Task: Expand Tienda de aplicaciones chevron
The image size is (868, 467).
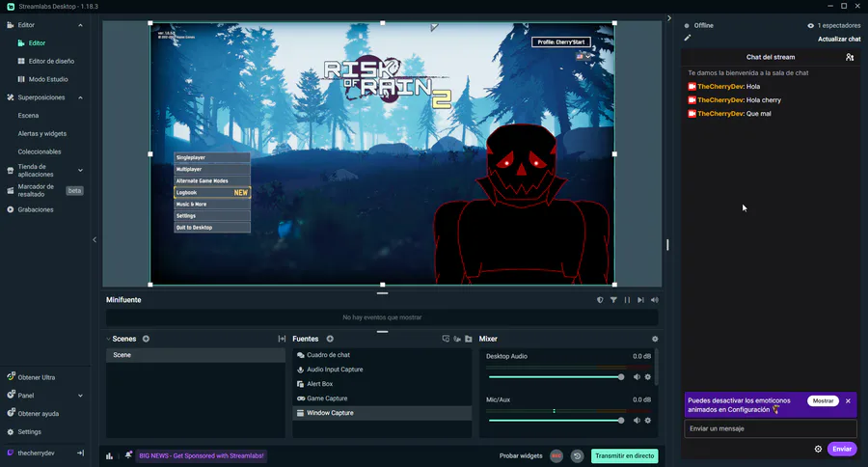Action: tap(80, 170)
